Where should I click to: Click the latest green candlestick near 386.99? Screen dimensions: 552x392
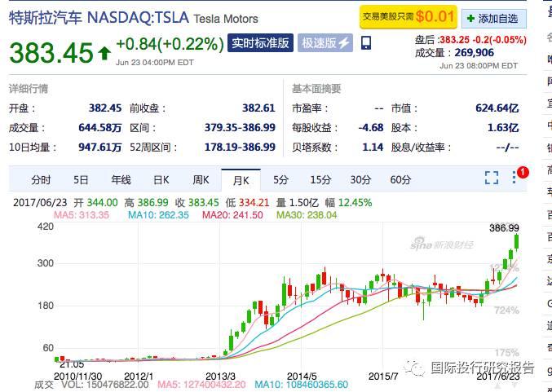[x=516, y=242]
